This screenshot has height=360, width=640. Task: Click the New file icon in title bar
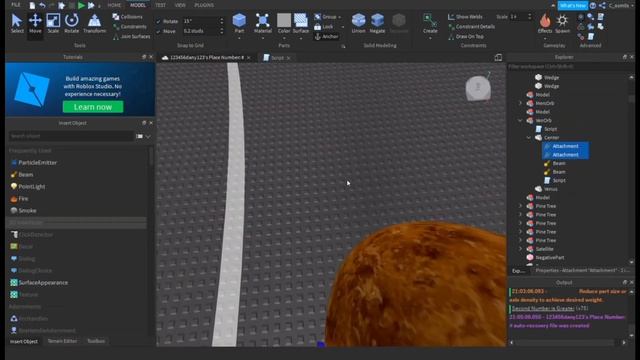[32, 5]
